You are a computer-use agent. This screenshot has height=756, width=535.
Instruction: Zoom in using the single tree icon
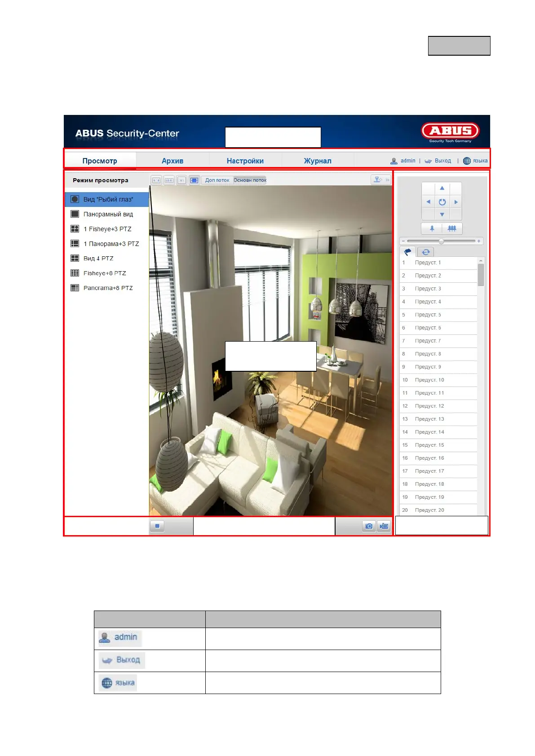tap(432, 229)
